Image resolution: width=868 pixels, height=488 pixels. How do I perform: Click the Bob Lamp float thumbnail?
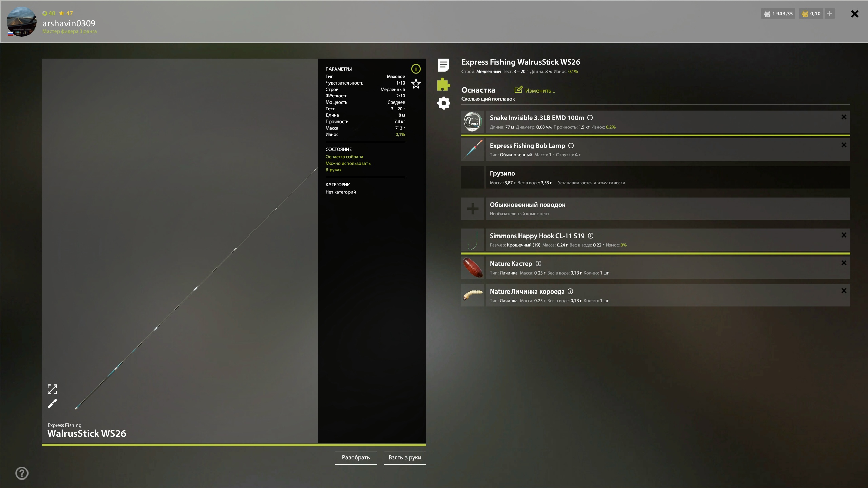click(x=472, y=150)
